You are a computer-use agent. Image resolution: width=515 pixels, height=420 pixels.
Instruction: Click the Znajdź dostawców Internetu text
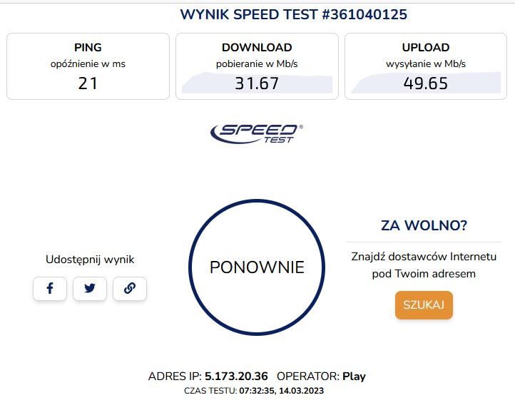click(x=424, y=257)
